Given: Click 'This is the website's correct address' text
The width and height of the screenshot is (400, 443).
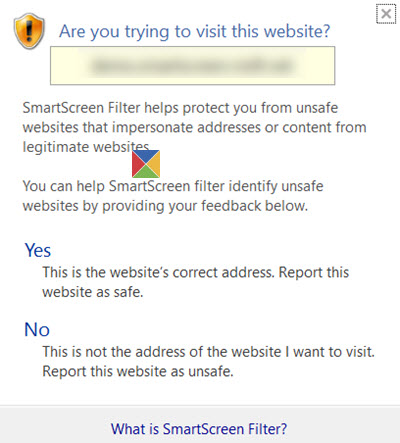Looking at the screenshot, I should [x=159, y=272].
